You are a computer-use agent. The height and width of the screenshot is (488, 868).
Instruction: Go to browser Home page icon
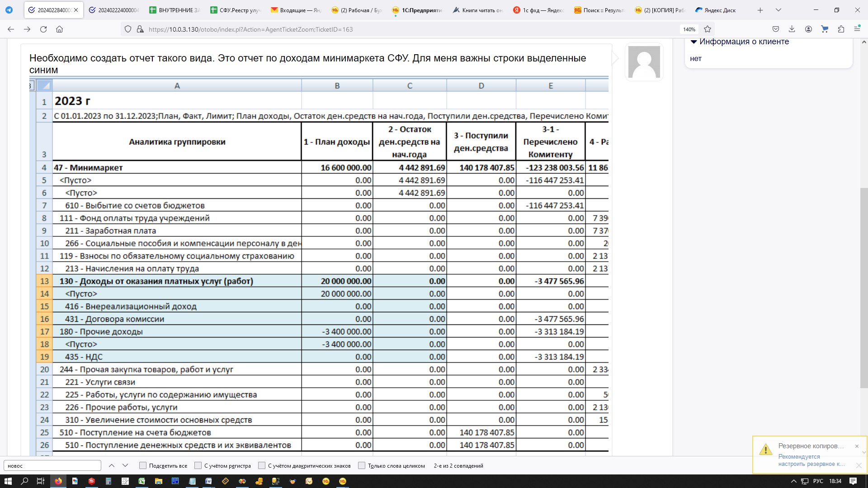59,29
